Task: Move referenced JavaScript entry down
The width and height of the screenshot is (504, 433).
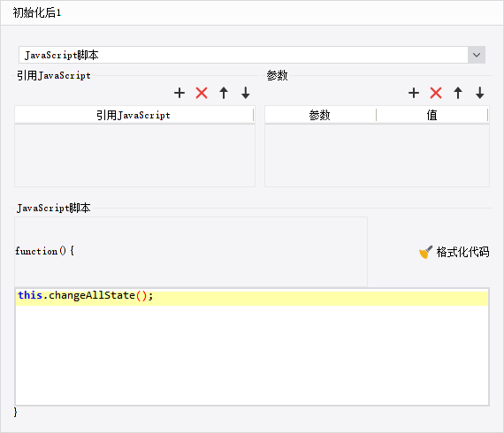Action: point(246,93)
